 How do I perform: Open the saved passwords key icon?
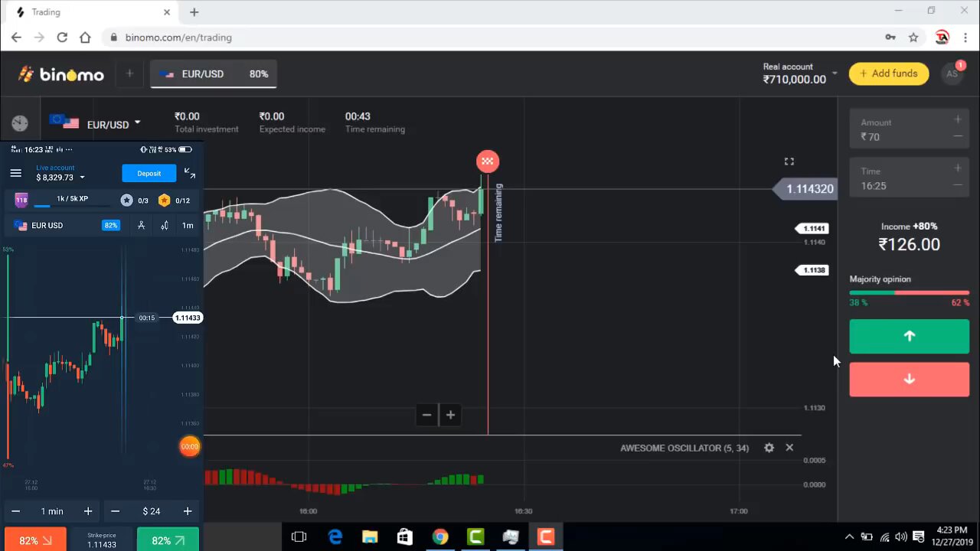click(x=890, y=37)
